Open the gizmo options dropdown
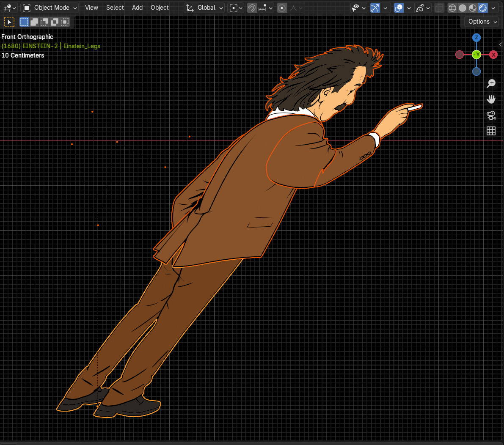 tap(385, 8)
